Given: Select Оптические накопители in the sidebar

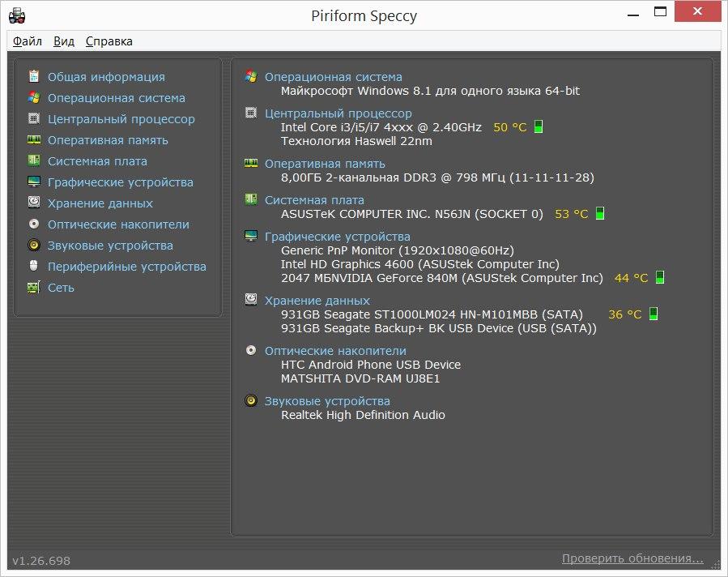Looking at the screenshot, I should click(x=118, y=224).
